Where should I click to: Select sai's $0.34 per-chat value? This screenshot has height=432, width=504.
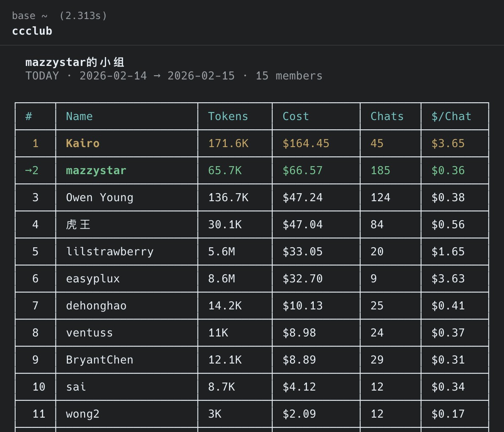click(448, 387)
